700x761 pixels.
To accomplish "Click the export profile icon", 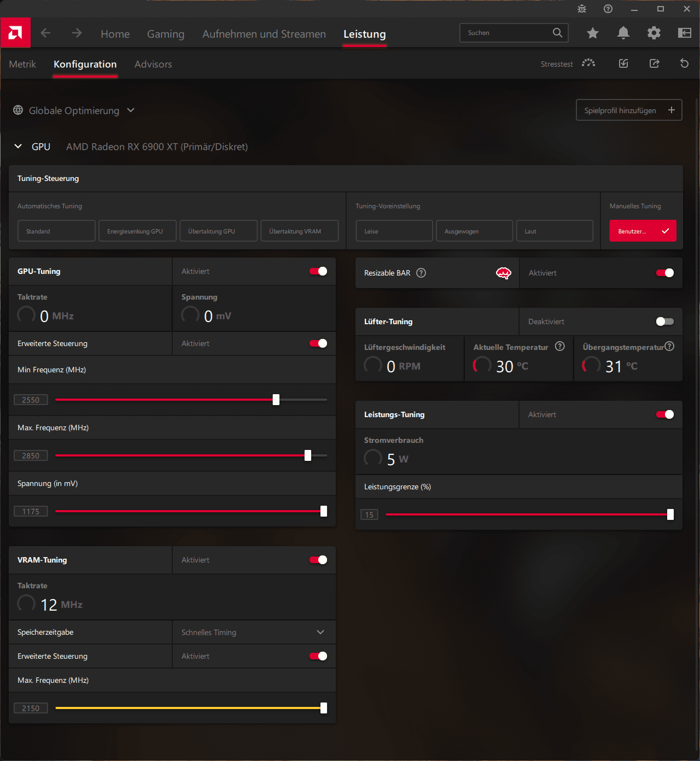I will point(654,63).
